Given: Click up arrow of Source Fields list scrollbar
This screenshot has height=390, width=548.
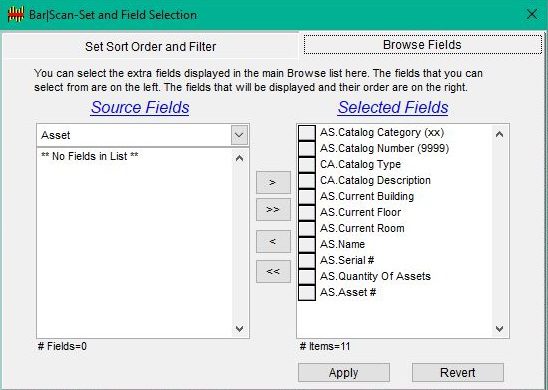Looking at the screenshot, I should pyautogui.click(x=239, y=159).
